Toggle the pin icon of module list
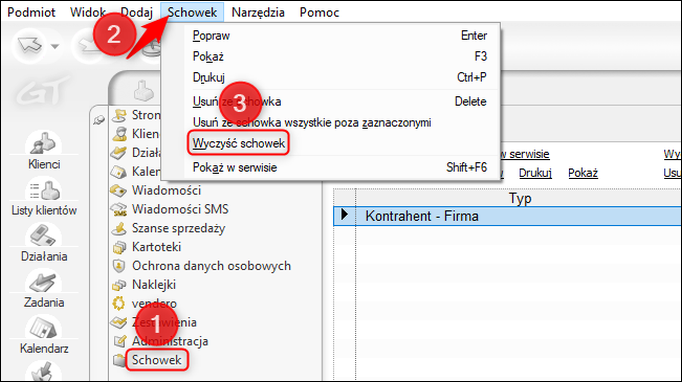 coord(99,120)
